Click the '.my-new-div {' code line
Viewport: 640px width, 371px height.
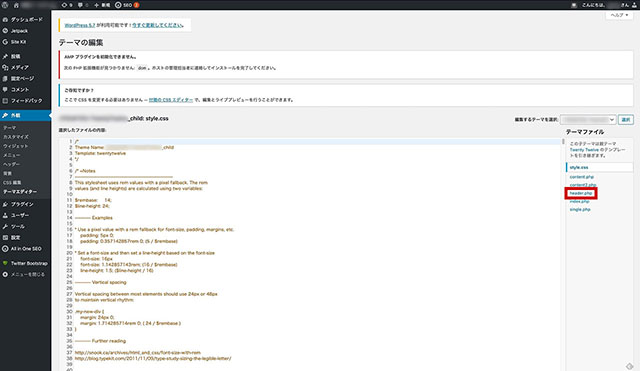click(x=89, y=311)
